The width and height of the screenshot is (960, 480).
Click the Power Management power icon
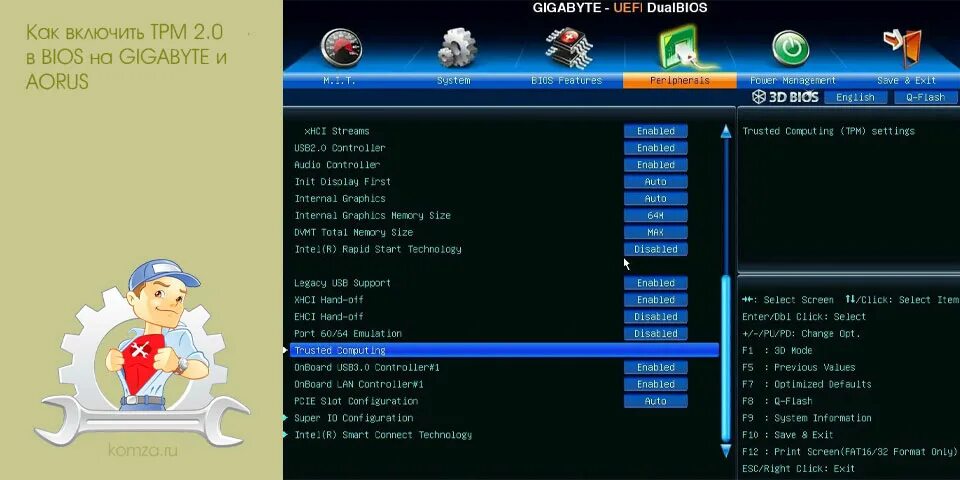coord(790,48)
